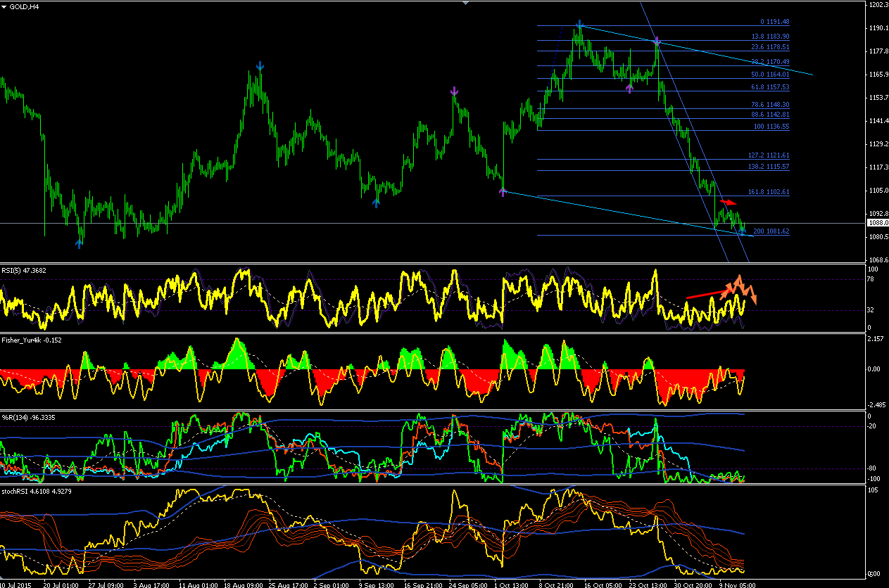Click the Fibonacci level label 78.6 1148.30
The width and height of the screenshot is (889, 588).
pos(771,105)
